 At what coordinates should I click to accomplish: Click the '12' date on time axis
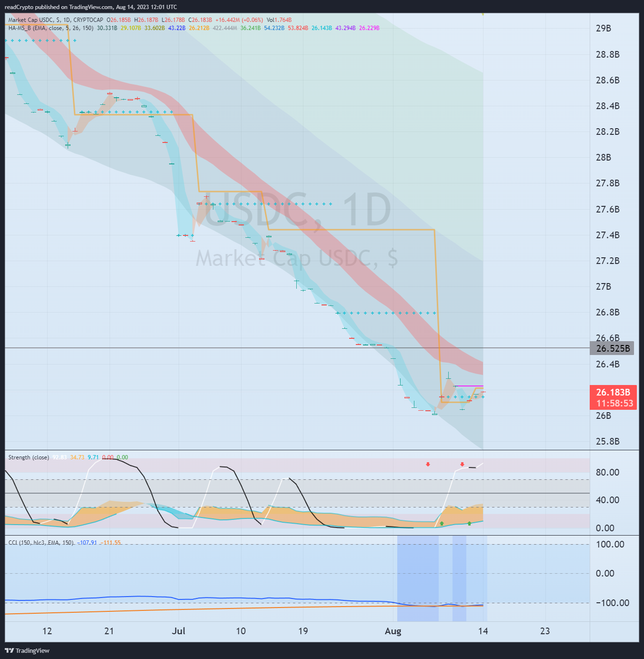[47, 631]
